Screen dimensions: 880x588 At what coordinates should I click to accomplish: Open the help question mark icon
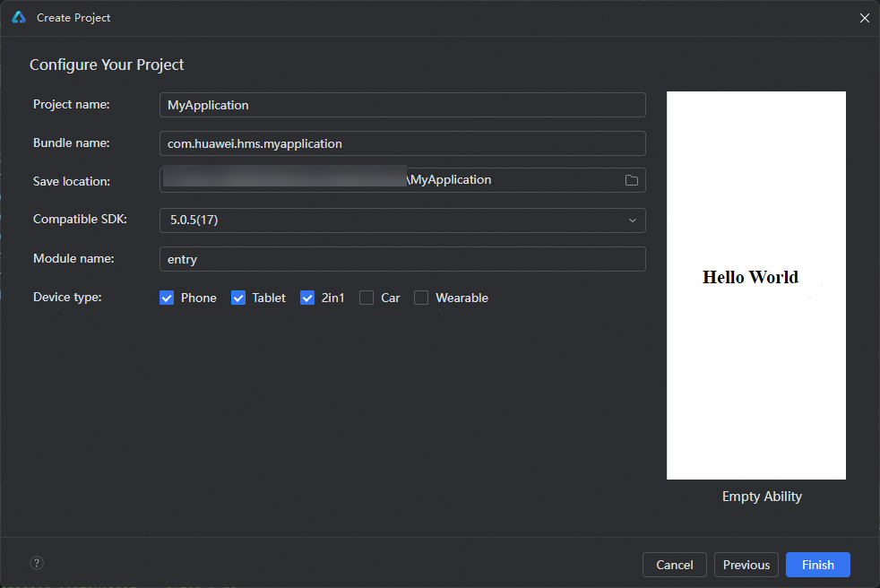tap(37, 563)
